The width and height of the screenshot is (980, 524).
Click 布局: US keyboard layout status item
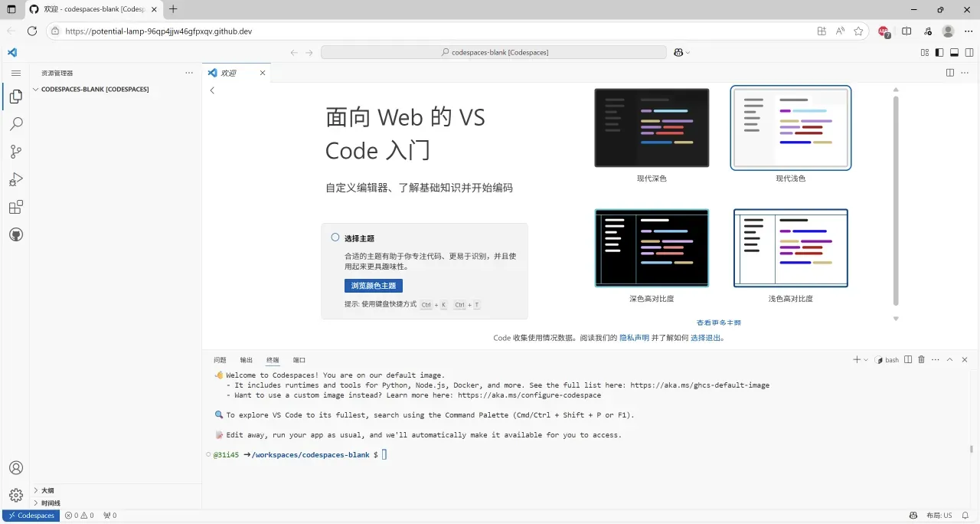coord(939,516)
